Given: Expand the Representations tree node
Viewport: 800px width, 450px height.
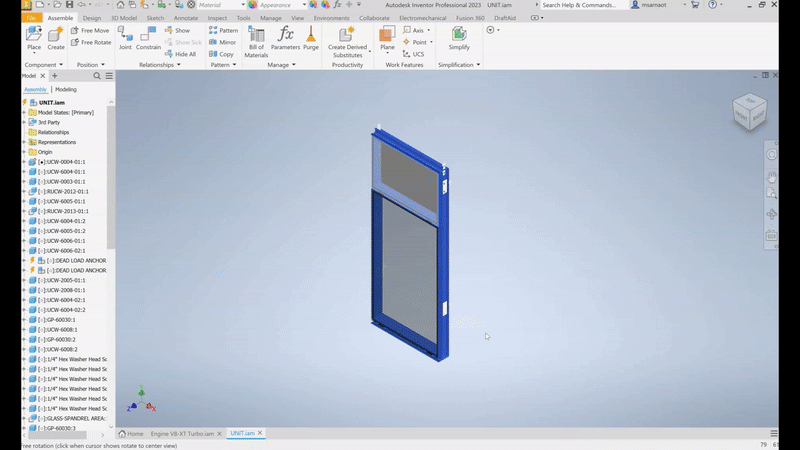Looking at the screenshot, I should [x=25, y=142].
